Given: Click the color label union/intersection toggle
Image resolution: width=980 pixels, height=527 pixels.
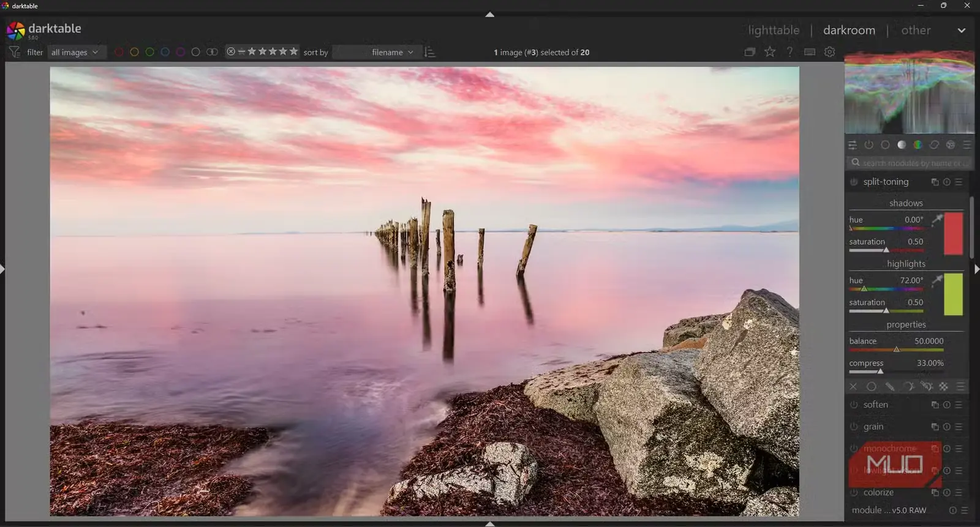Looking at the screenshot, I should coord(212,52).
